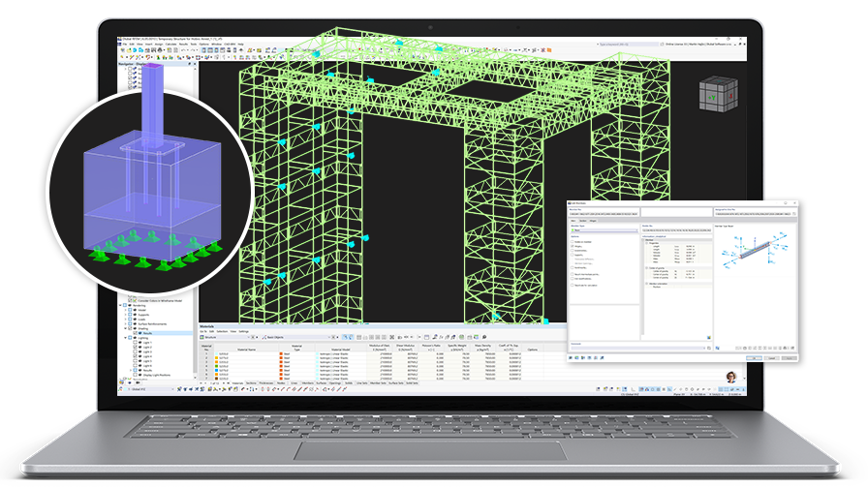Screen dimensions: 868x488
Task: Click Cancel in the Edit Members dialog
Action: (772, 358)
